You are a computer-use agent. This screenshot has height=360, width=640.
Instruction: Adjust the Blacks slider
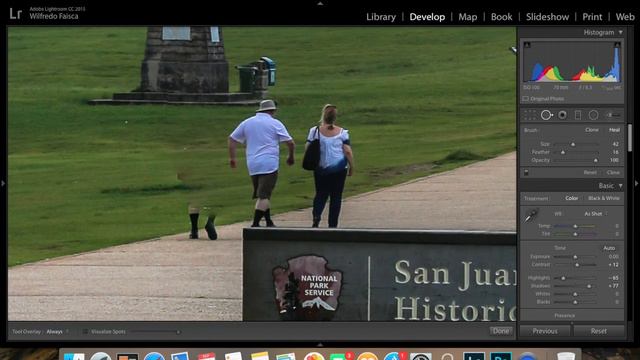click(576, 302)
